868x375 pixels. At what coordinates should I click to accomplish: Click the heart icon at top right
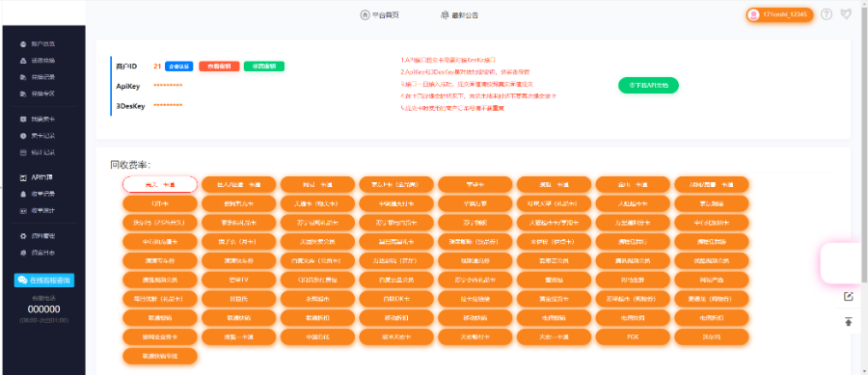(x=846, y=14)
